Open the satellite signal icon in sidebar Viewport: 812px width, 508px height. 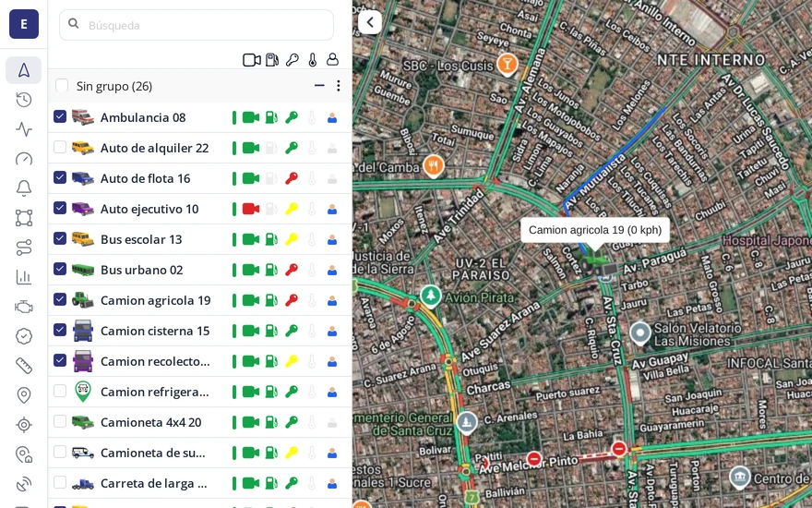pos(24,484)
